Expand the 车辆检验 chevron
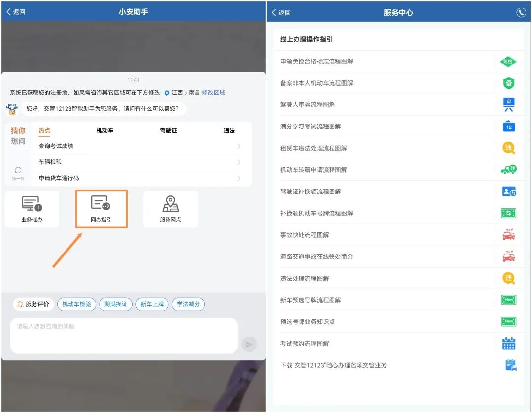The width and height of the screenshot is (532, 413). [x=239, y=162]
